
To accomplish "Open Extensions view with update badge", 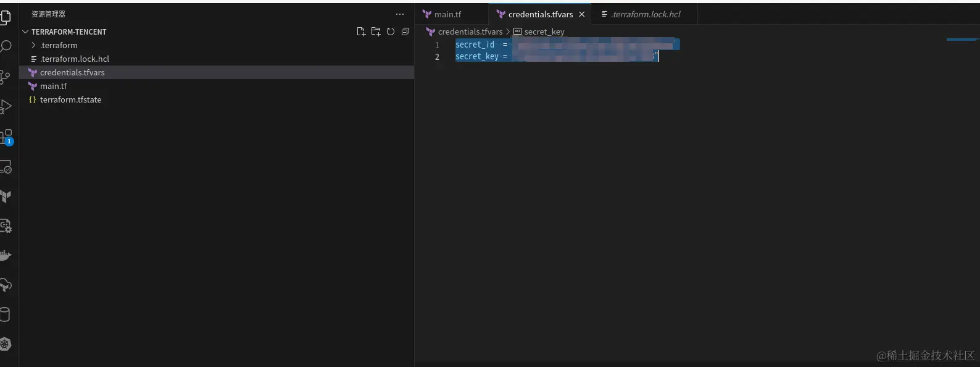I will tap(6, 137).
